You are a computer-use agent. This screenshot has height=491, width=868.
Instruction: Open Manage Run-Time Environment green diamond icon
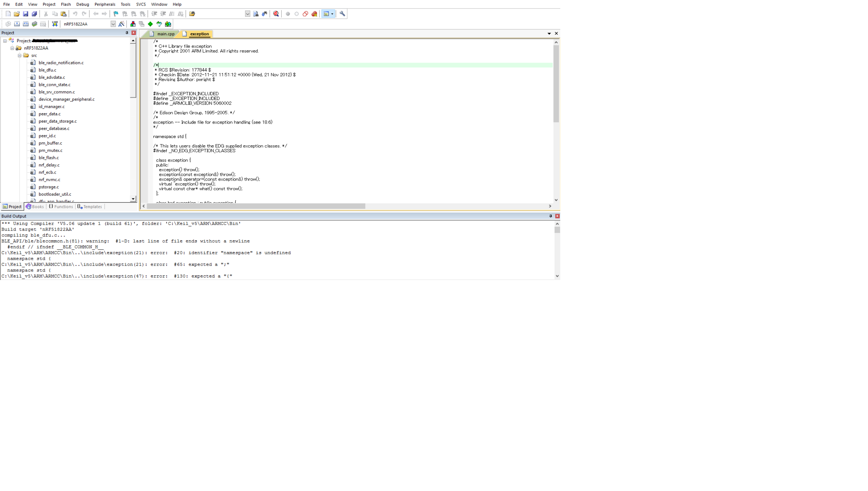coord(151,24)
